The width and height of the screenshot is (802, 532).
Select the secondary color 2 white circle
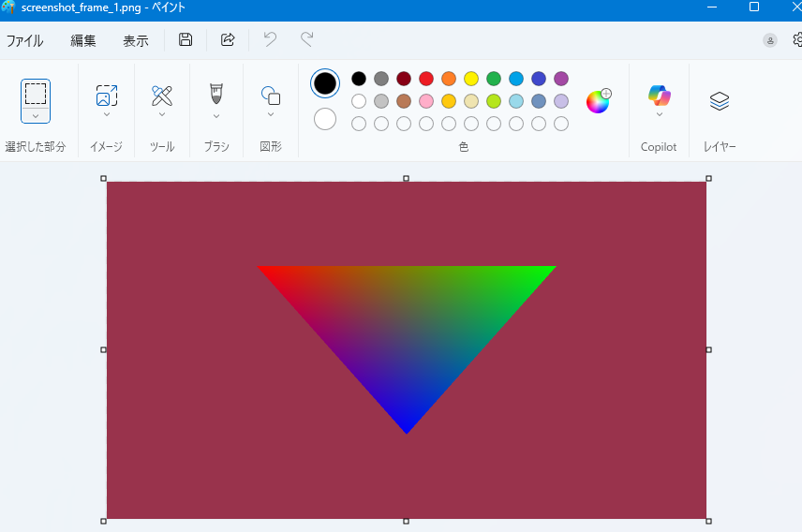pyautogui.click(x=325, y=119)
